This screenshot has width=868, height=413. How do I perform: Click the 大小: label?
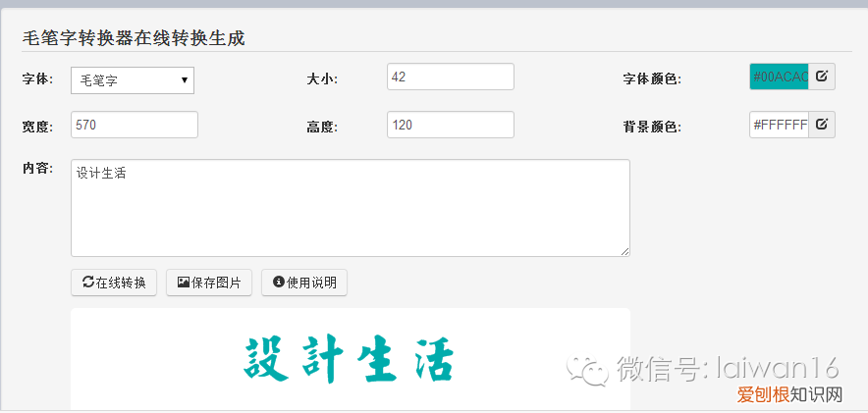pos(322,79)
